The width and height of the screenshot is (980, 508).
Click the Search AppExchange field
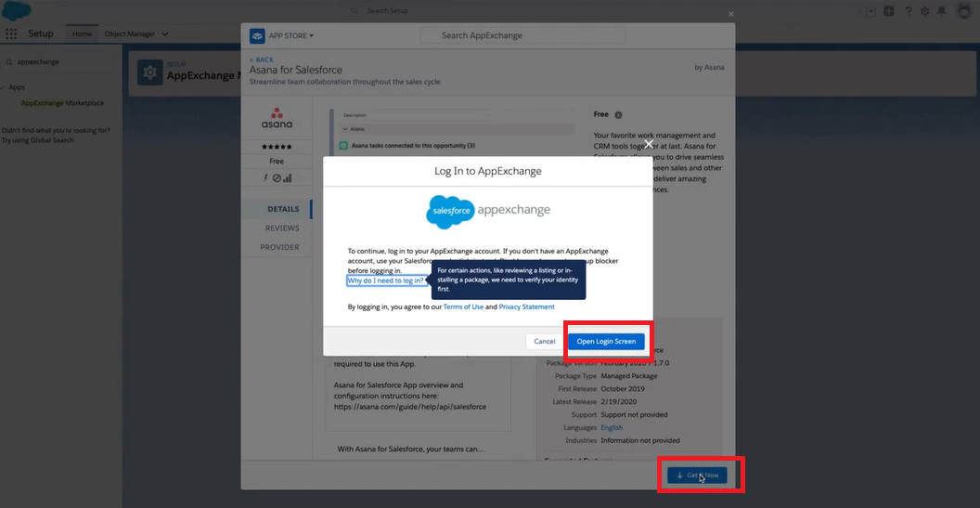tap(522, 35)
